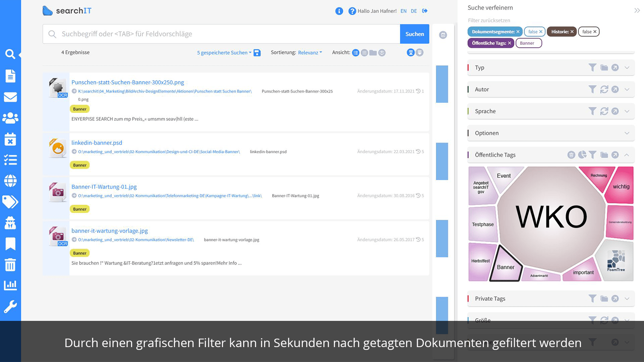The width and height of the screenshot is (644, 362).
Task: Click the filter funnel icon in the Typ row
Action: click(x=592, y=67)
